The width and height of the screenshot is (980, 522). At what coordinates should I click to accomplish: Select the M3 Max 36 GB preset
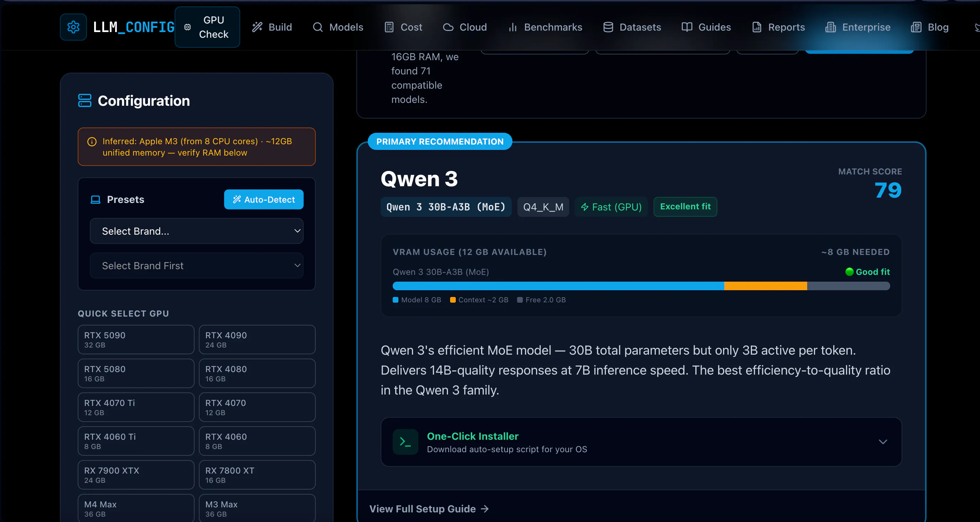pos(257,508)
